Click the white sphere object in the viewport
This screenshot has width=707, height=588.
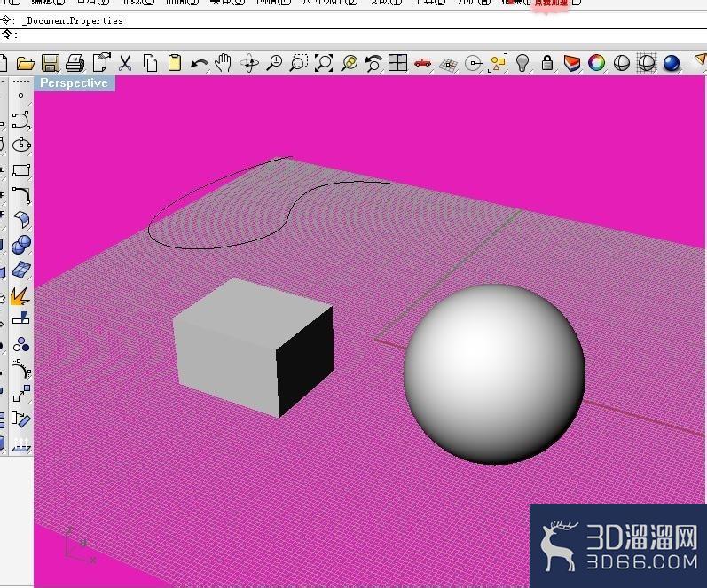pos(495,373)
